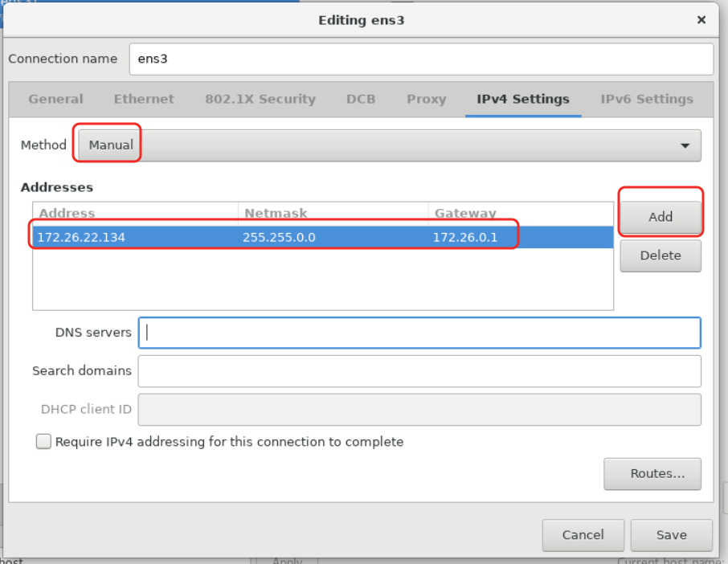Switch to the DCB tab
This screenshot has width=728, height=564.
(361, 99)
